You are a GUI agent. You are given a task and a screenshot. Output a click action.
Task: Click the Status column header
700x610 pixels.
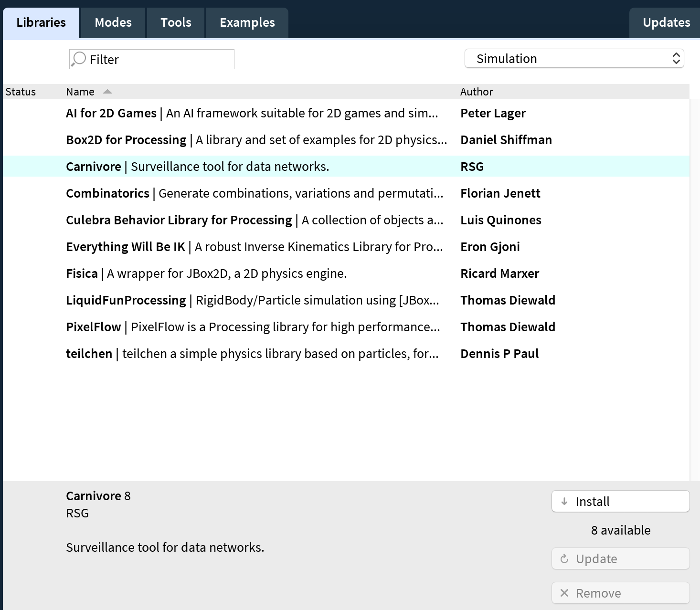point(21,92)
